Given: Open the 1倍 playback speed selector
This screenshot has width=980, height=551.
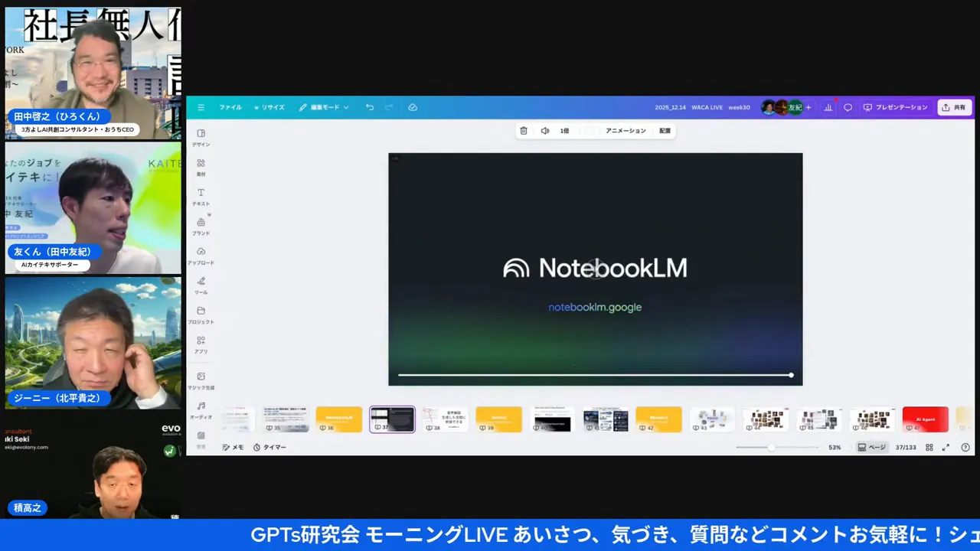Looking at the screenshot, I should tap(564, 130).
